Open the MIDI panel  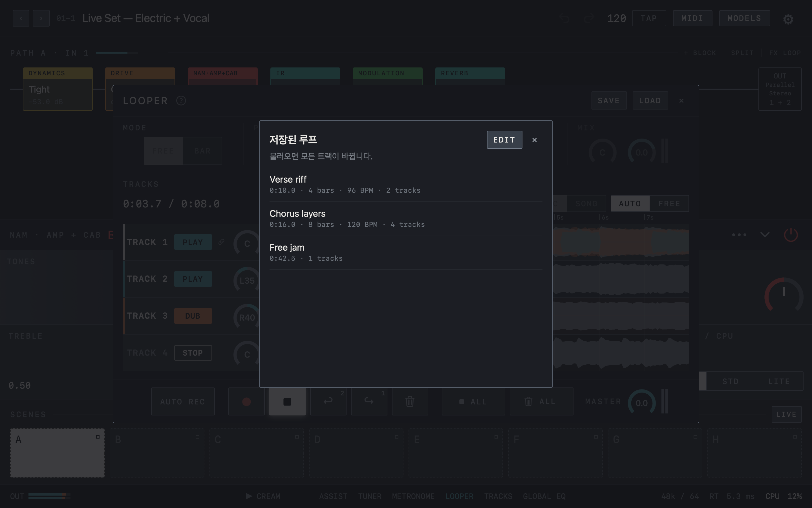coord(692,18)
